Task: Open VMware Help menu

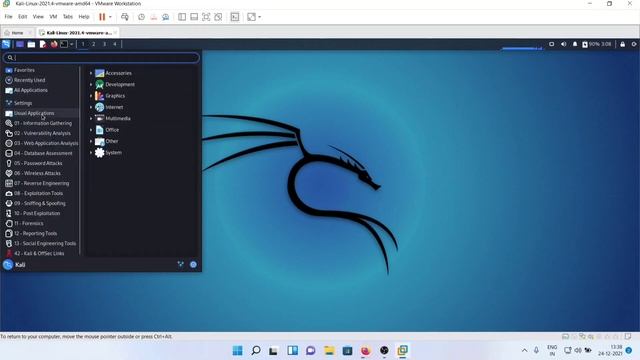Action: 84,17
